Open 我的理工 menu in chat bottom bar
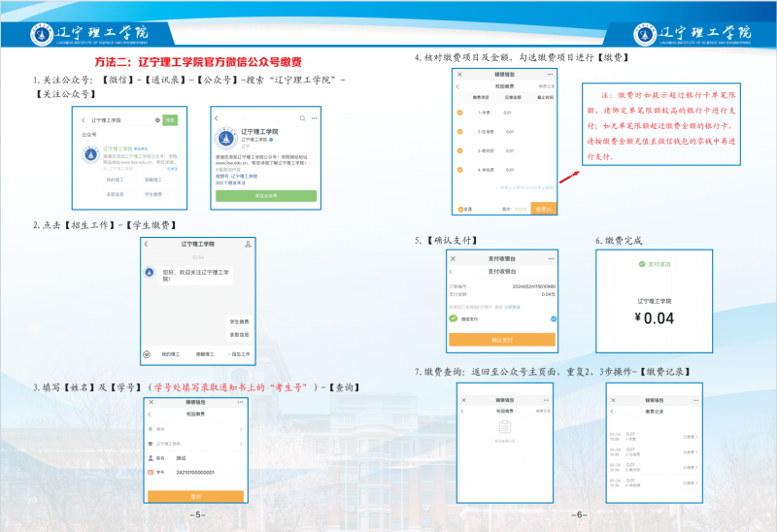777x532 pixels. [171, 354]
